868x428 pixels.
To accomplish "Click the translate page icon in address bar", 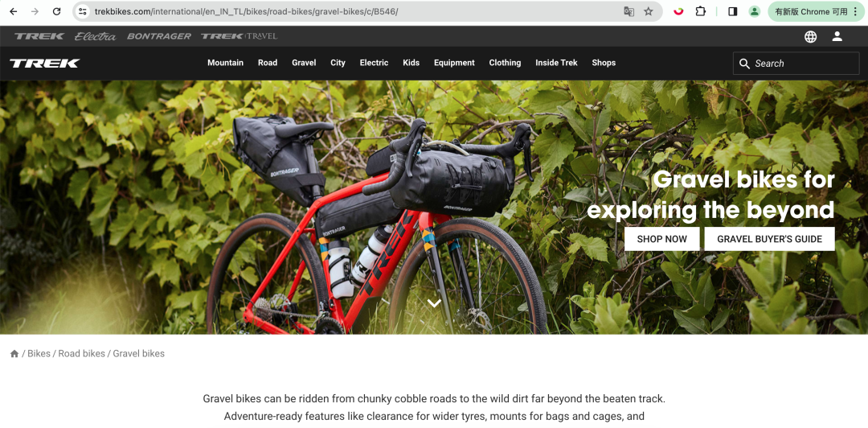I will click(x=628, y=11).
